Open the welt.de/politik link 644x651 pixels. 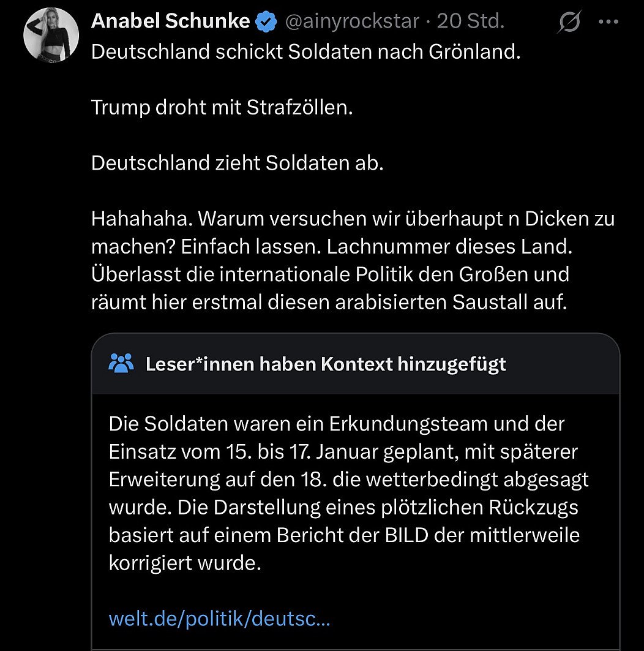[x=219, y=619]
